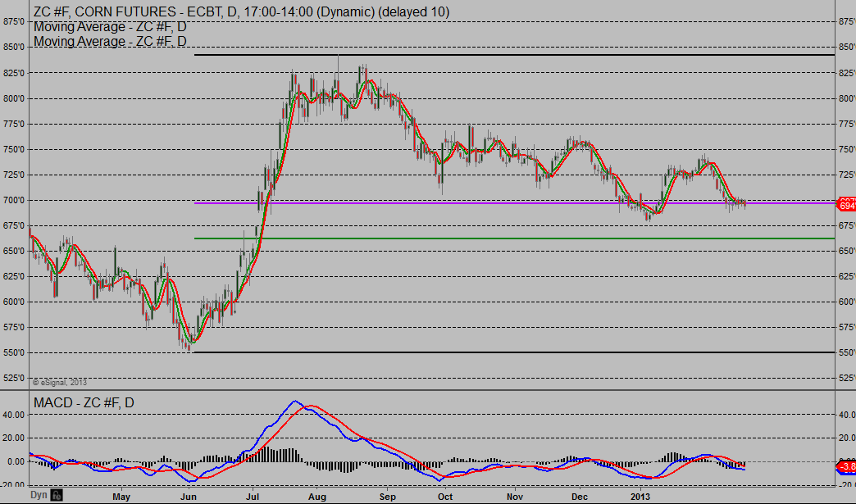856x504 pixels.
Task: Click the Aug label on the time axis
Action: (x=318, y=497)
